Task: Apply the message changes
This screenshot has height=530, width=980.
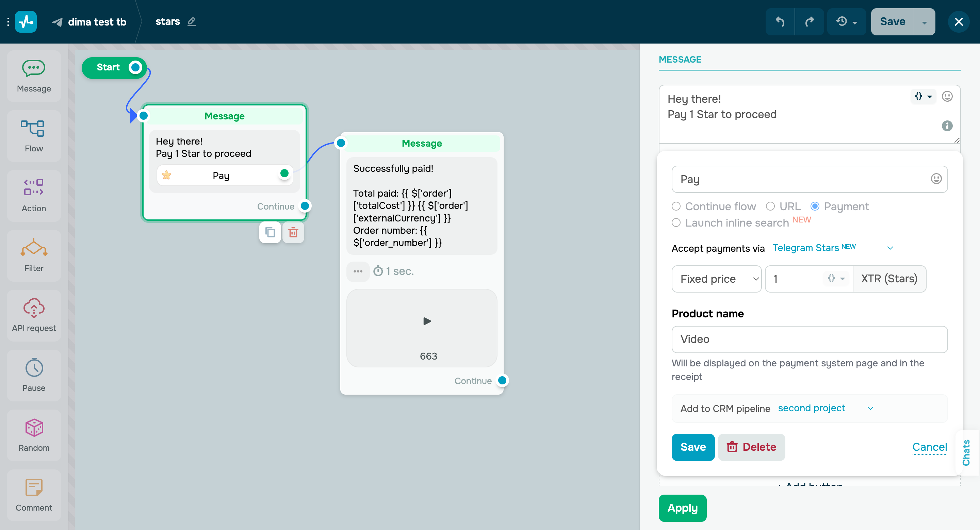Action: tap(682, 508)
